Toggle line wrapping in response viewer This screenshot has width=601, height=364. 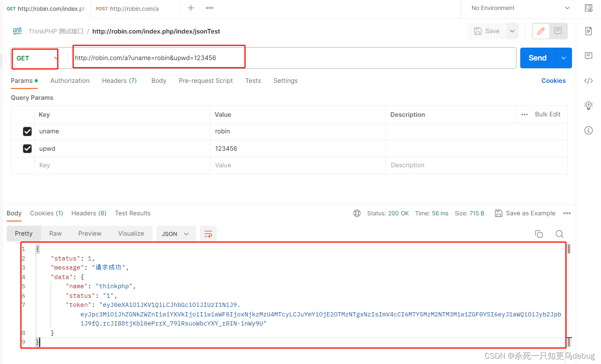(208, 234)
